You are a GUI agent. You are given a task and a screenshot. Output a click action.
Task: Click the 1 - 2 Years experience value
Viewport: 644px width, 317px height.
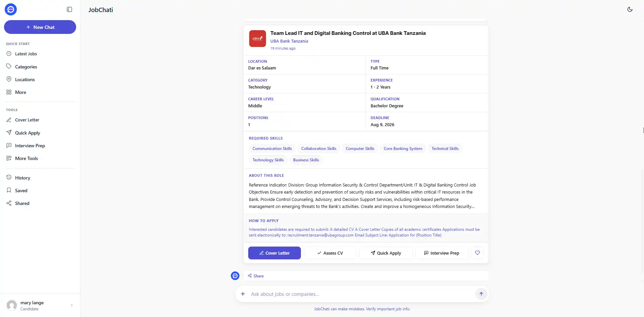pos(380,87)
